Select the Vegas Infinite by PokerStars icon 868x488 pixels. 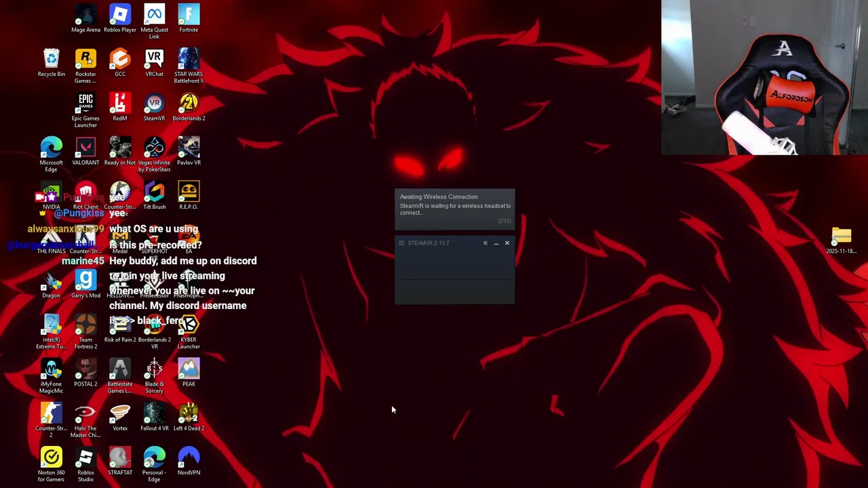[154, 155]
